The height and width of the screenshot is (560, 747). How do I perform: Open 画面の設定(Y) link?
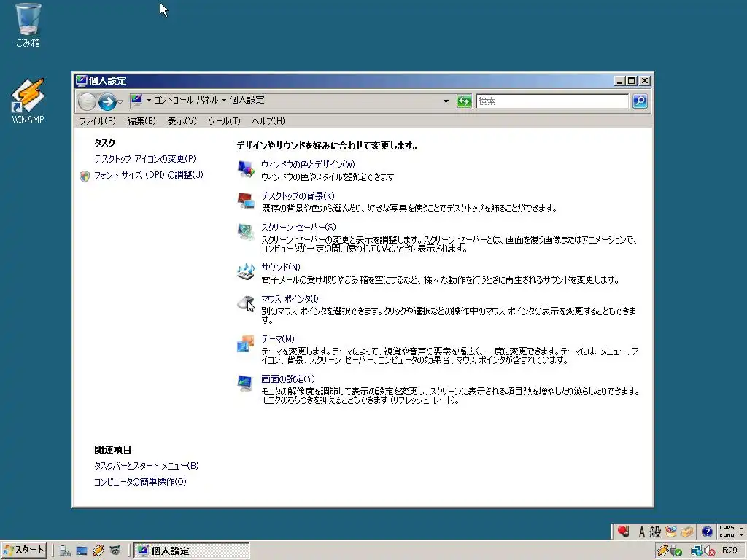point(287,378)
